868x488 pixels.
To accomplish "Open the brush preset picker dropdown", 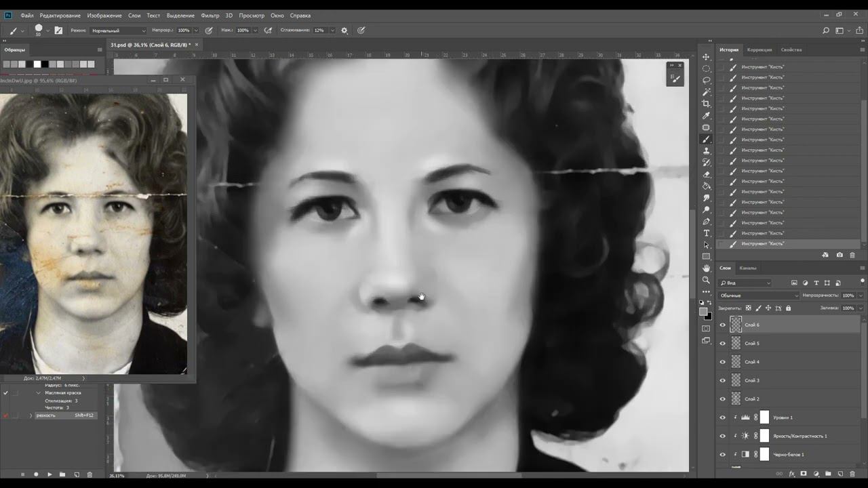I will [47, 30].
